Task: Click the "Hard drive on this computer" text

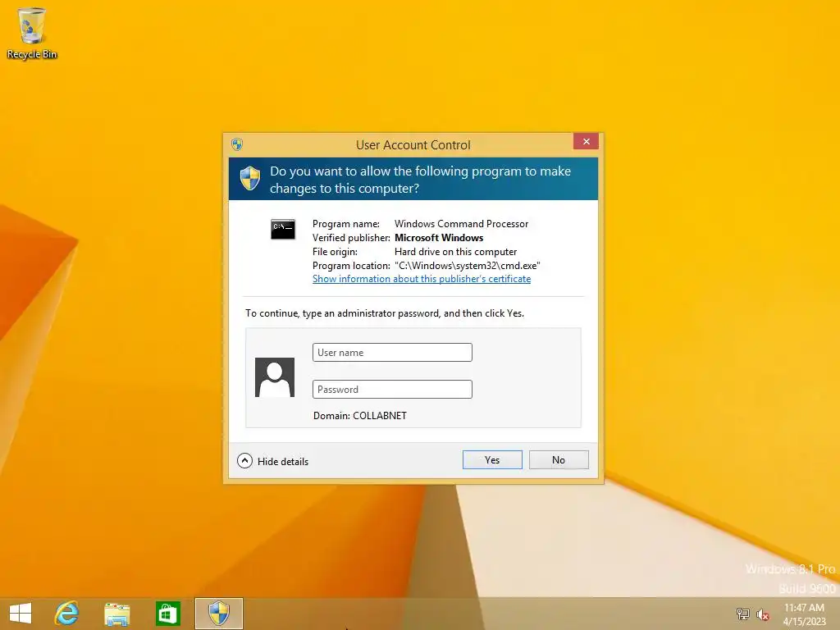Action: 455,252
